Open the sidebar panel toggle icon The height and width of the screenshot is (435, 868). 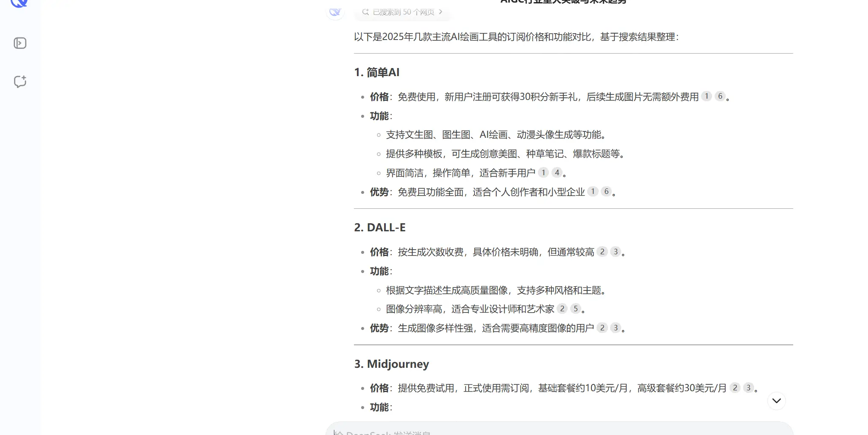coord(20,43)
